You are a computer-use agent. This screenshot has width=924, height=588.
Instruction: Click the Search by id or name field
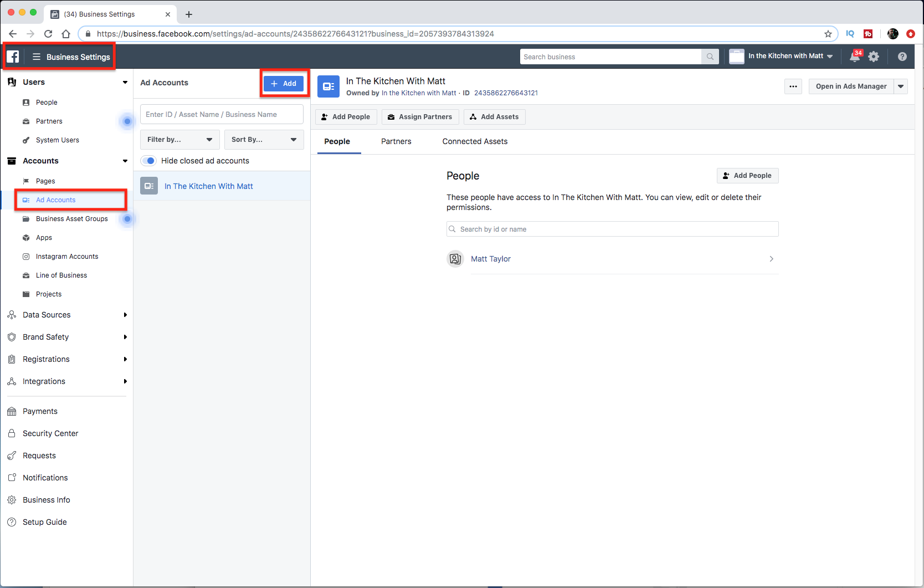(x=613, y=229)
